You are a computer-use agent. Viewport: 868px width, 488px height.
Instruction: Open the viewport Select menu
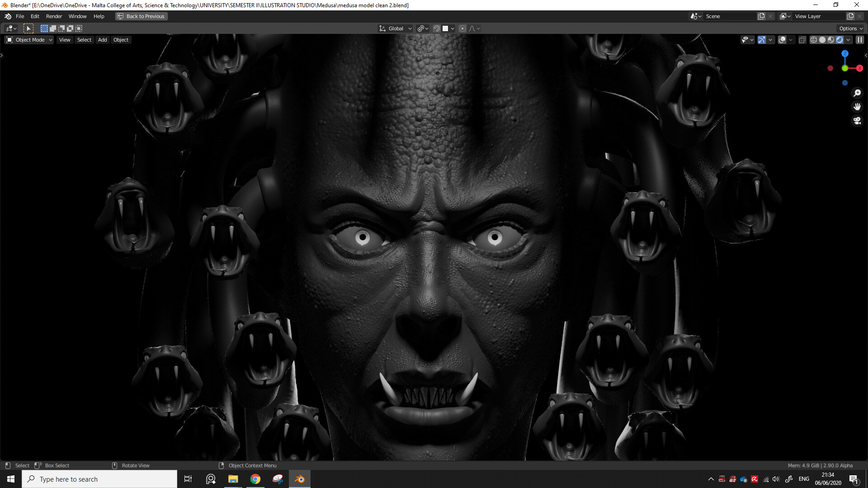click(x=84, y=40)
